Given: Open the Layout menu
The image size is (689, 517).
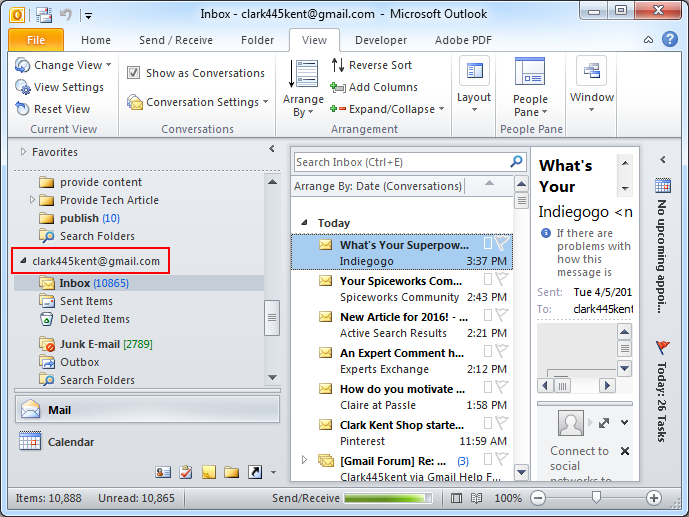Looking at the screenshot, I should tap(474, 85).
